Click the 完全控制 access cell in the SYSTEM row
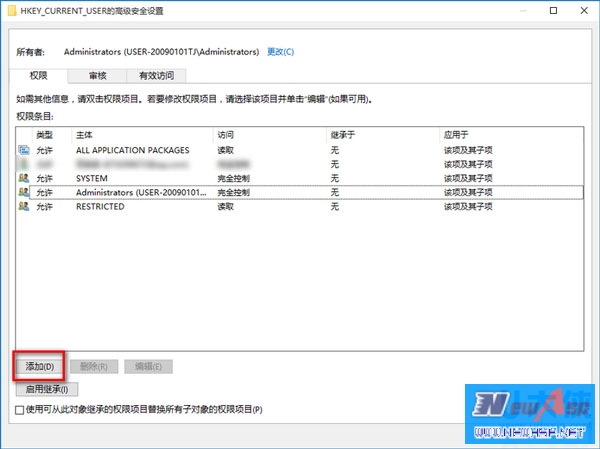The image size is (600, 449). coord(233,178)
